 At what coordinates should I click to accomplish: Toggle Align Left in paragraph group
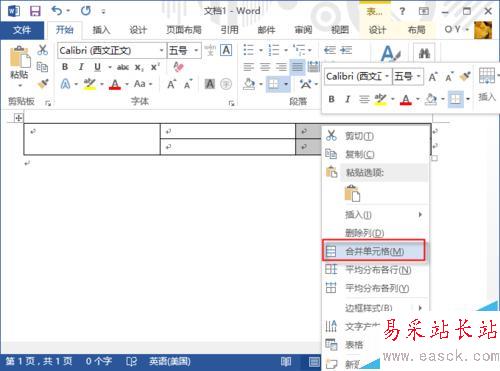click(x=248, y=67)
